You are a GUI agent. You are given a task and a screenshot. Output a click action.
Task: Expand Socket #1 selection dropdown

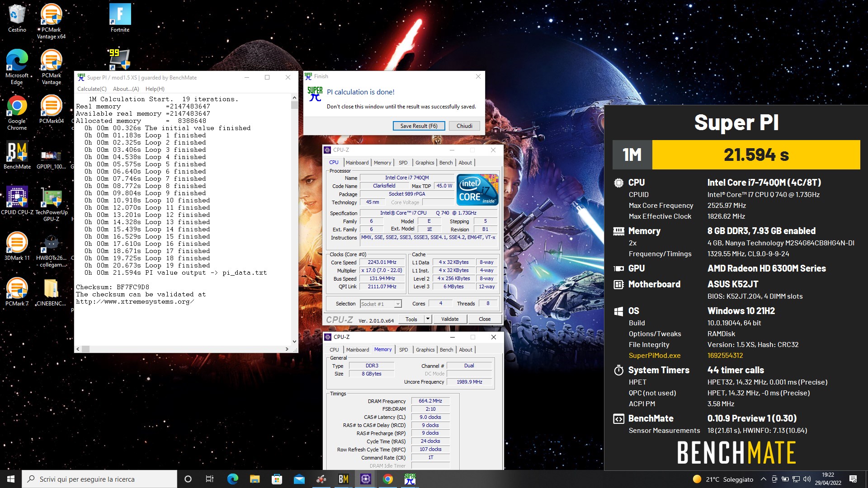[x=398, y=304]
